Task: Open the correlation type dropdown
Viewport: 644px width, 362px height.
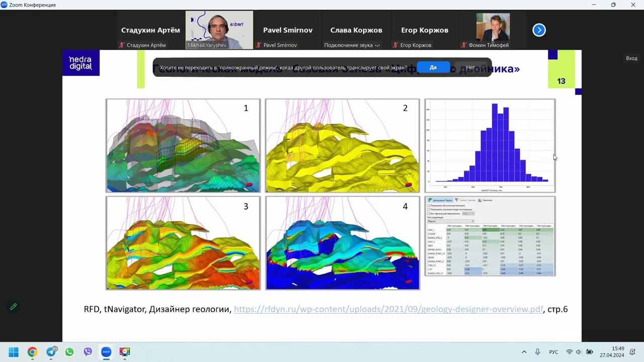Action: (x=451, y=221)
